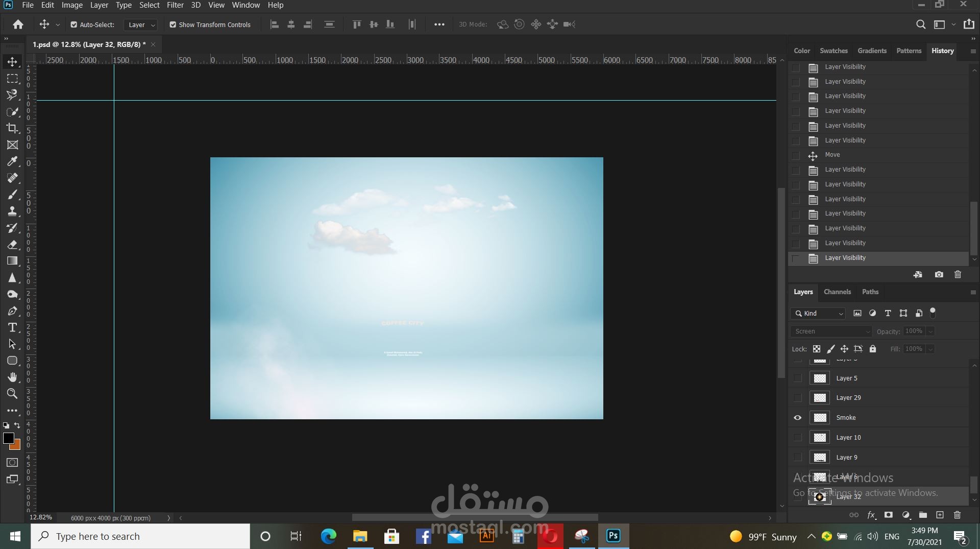The image size is (980, 549).
Task: Hide the Smoke layer
Action: [797, 418]
